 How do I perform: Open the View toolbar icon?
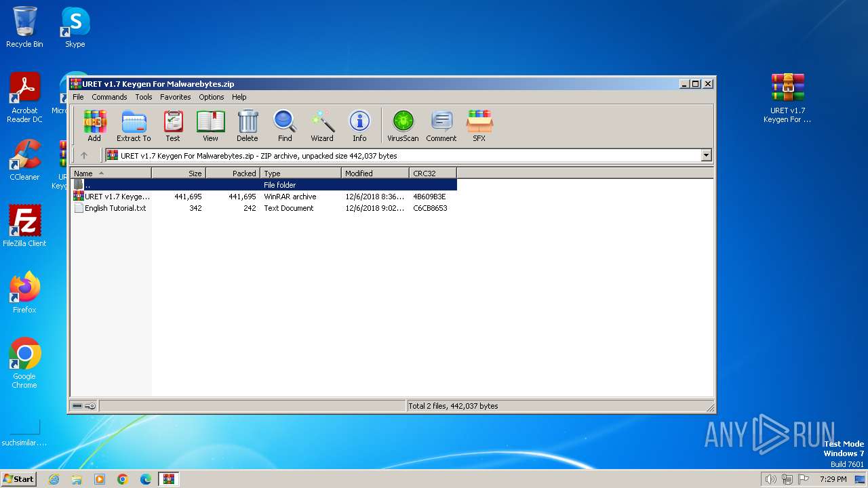coord(210,126)
